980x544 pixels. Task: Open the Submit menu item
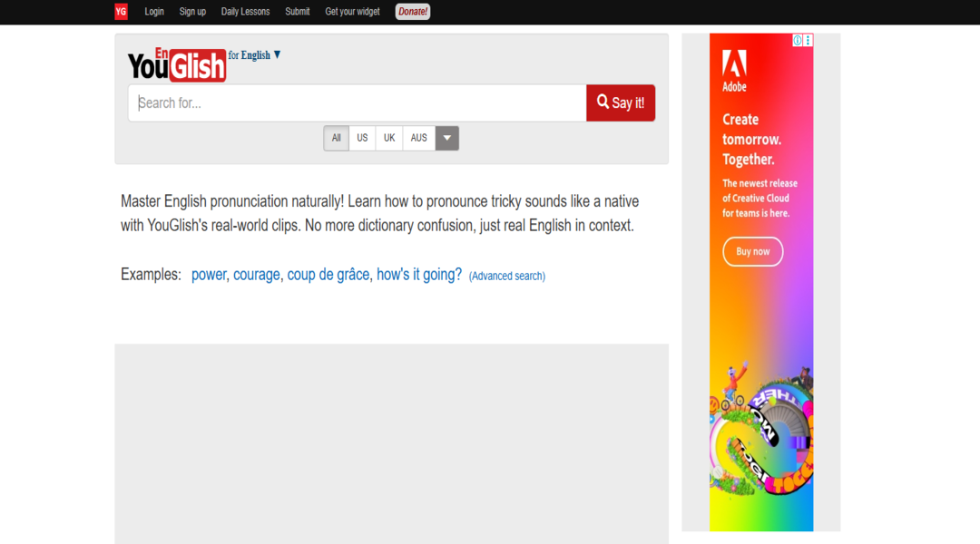[x=298, y=11]
